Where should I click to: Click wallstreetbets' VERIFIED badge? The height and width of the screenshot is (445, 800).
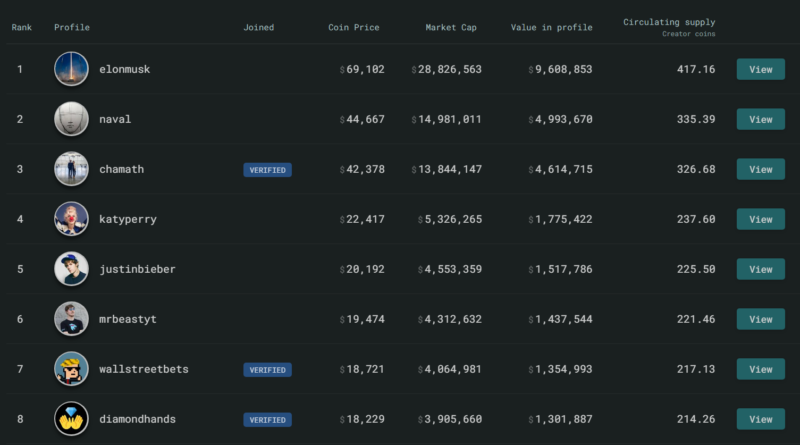pyautogui.click(x=267, y=370)
